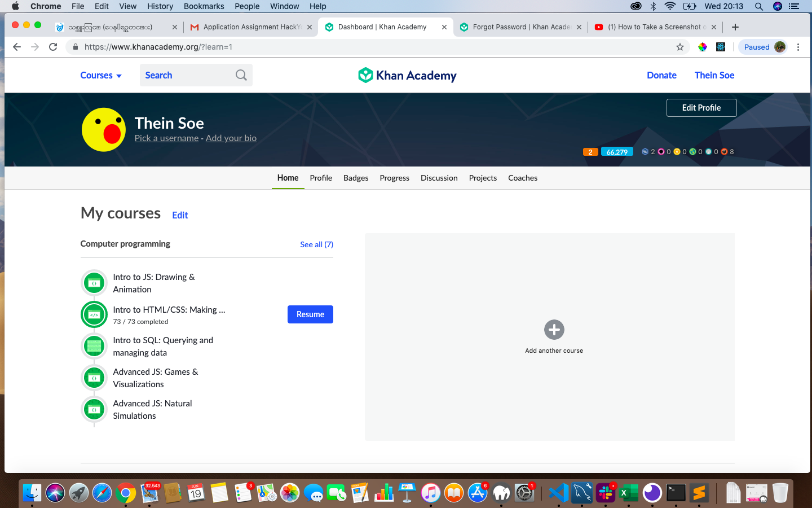This screenshot has width=812, height=508.
Task: Expand the Courses dropdown
Action: [x=101, y=75]
